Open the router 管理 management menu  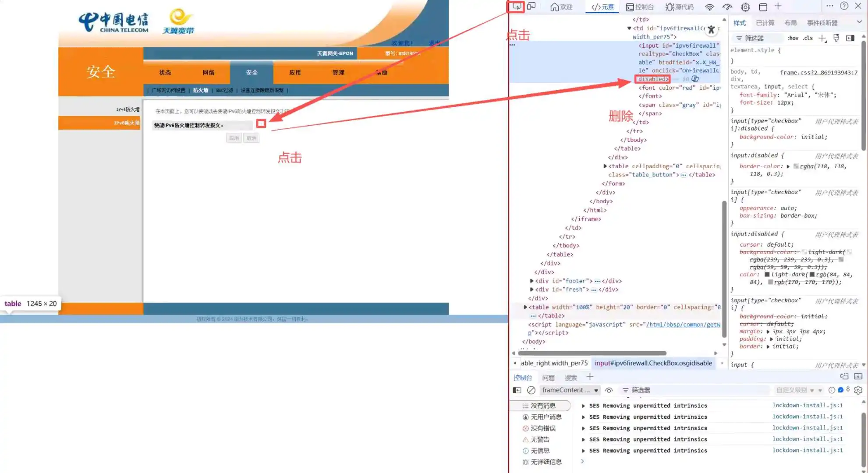(338, 73)
